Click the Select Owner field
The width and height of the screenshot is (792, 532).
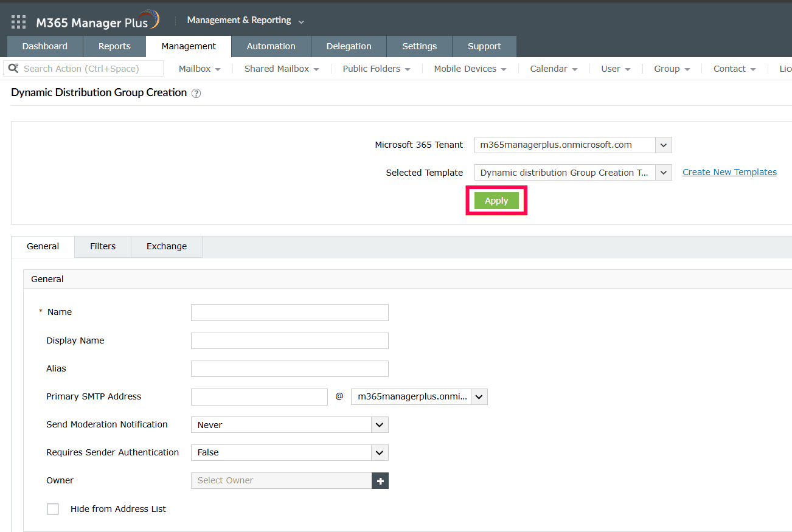pyautogui.click(x=282, y=481)
